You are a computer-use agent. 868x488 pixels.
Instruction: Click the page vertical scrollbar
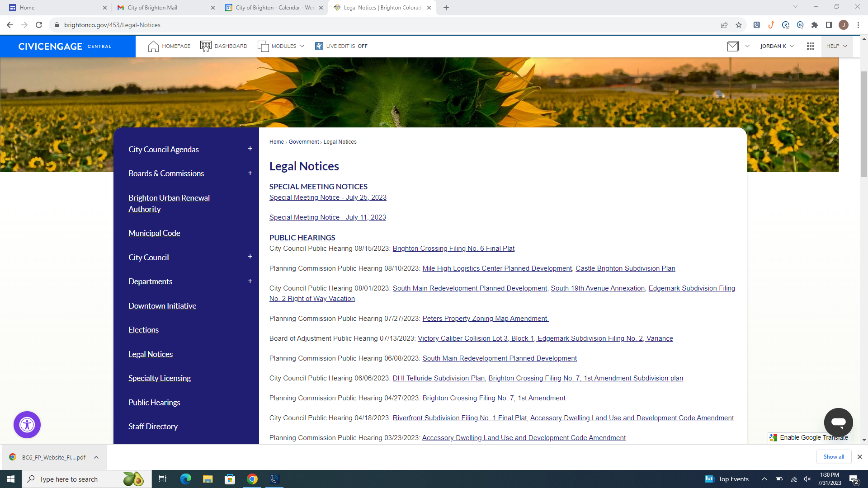point(864,124)
